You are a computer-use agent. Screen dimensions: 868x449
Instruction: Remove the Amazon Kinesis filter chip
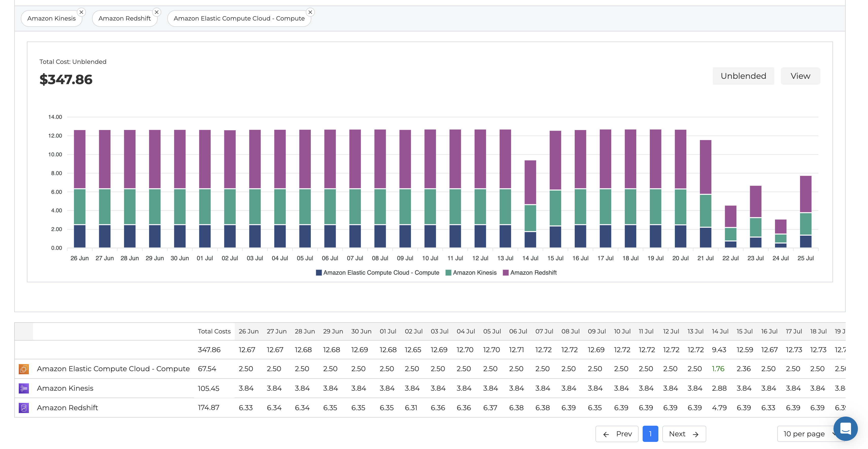81,12
